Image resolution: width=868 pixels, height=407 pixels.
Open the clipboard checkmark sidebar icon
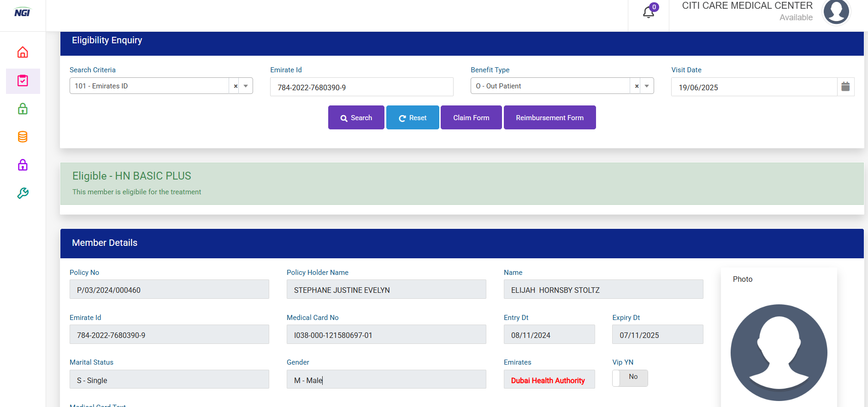pos(23,81)
